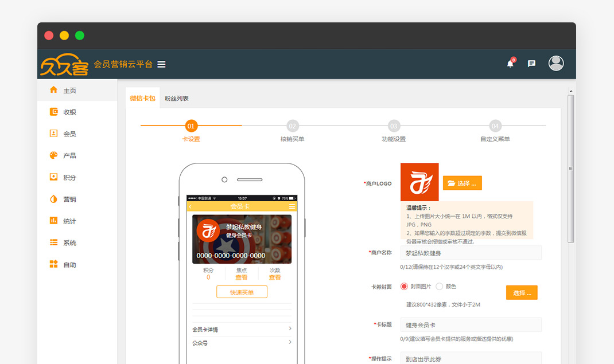Open the messages chat icon
614x364 pixels.
pos(531,64)
